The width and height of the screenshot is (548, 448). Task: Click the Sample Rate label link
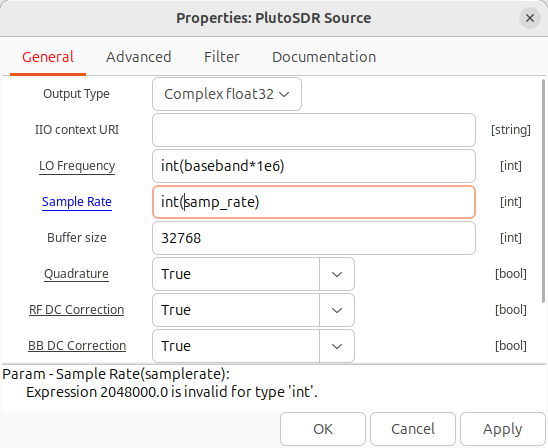point(77,202)
